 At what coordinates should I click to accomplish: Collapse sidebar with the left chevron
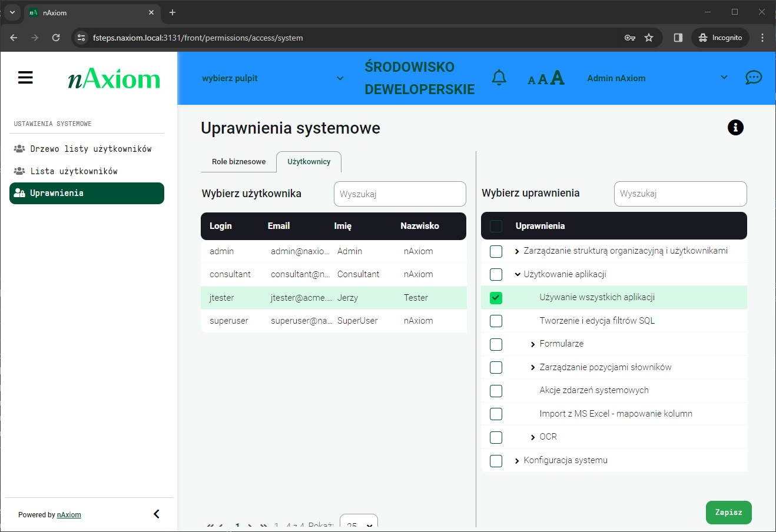(x=157, y=514)
